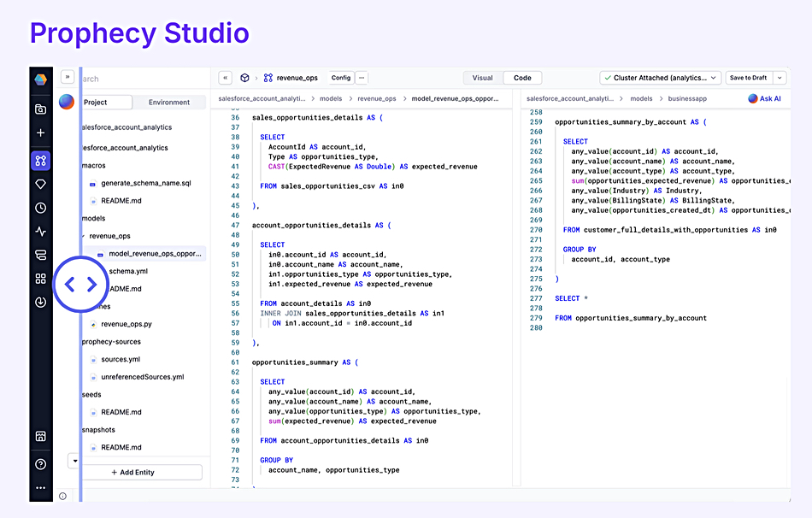Collapse the revenue_ops folder in tree
This screenshot has height=518, width=812.
[84, 236]
